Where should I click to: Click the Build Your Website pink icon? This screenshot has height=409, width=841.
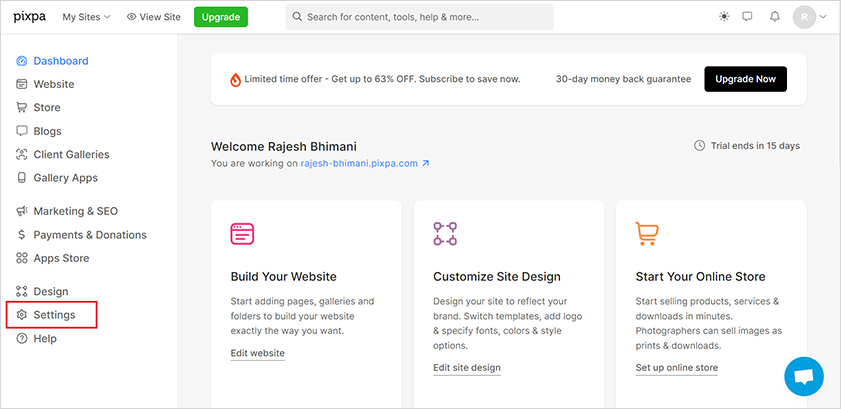click(242, 234)
